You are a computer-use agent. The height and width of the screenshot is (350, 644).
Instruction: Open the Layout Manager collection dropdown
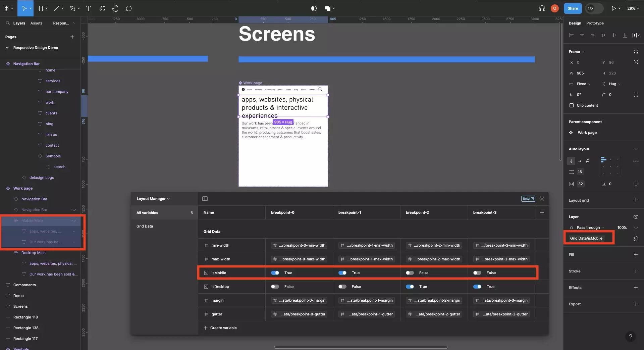click(153, 199)
